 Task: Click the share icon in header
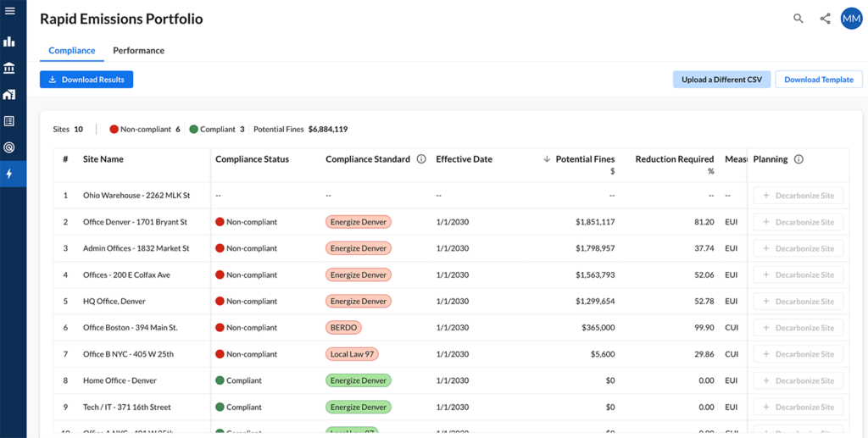825,19
